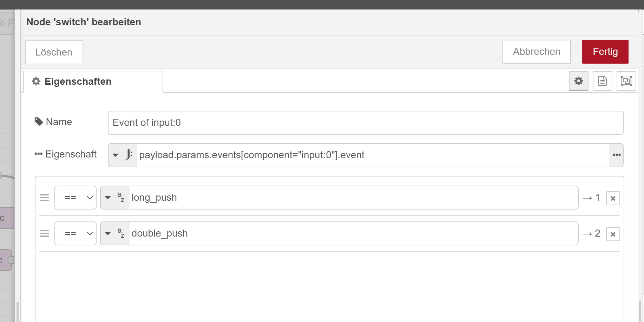Viewport: 644px width, 322px height.
Task: Open the node description document icon
Action: point(602,81)
